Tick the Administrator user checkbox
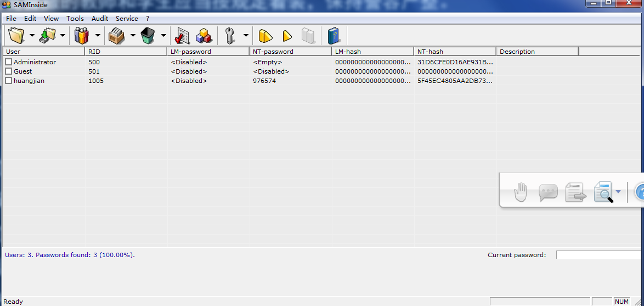 8,62
